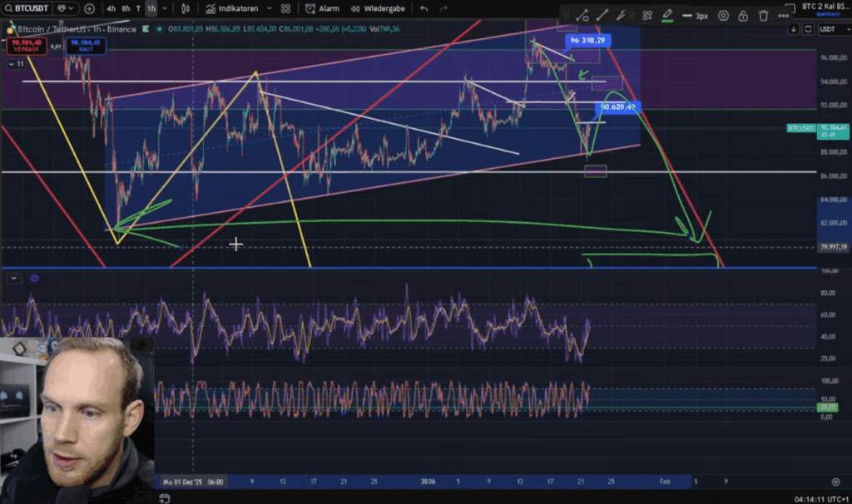Screen dimensions: 852x504
Task: Click the 79.997,19 crosshair price label
Action: coord(833,246)
